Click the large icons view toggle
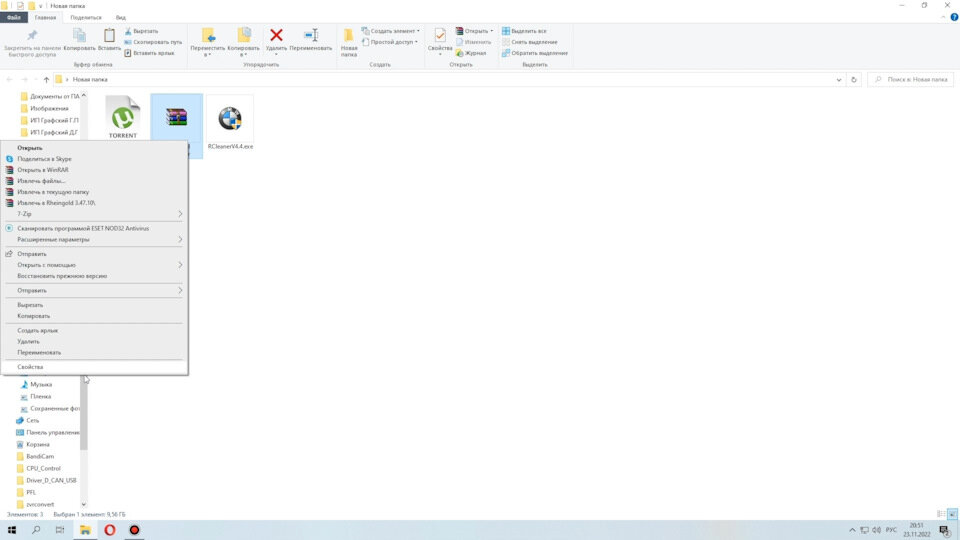The width and height of the screenshot is (960, 540). click(x=952, y=514)
